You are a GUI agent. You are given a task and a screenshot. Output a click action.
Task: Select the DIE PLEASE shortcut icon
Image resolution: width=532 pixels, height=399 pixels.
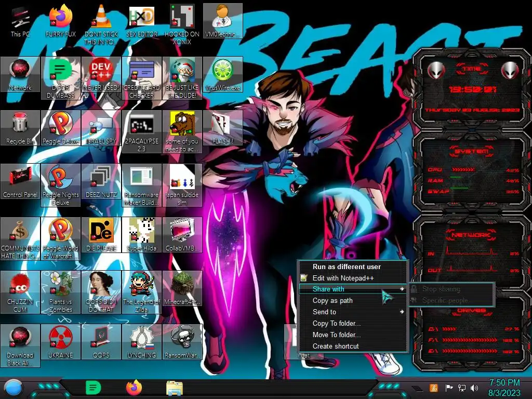tap(101, 235)
